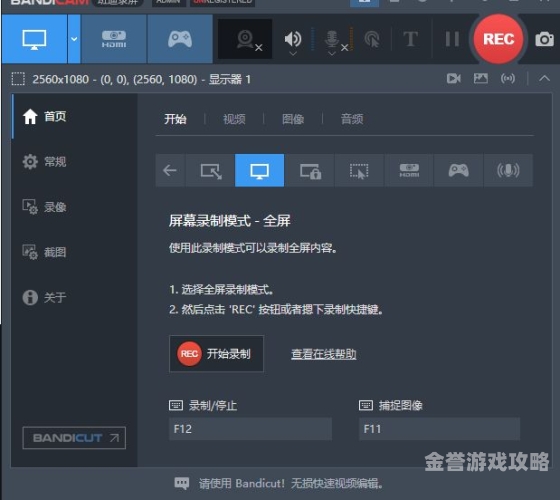
Task: Click the text overlay T icon
Action: coord(410,39)
